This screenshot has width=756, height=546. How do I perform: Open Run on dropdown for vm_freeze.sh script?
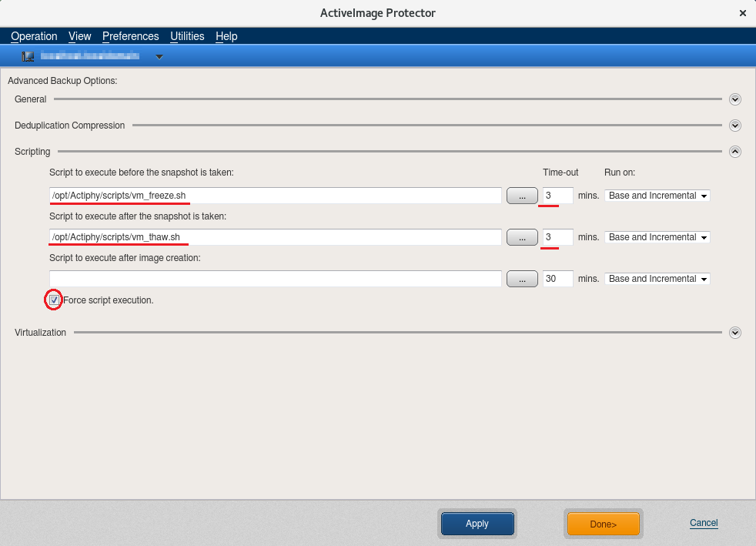pyautogui.click(x=657, y=196)
